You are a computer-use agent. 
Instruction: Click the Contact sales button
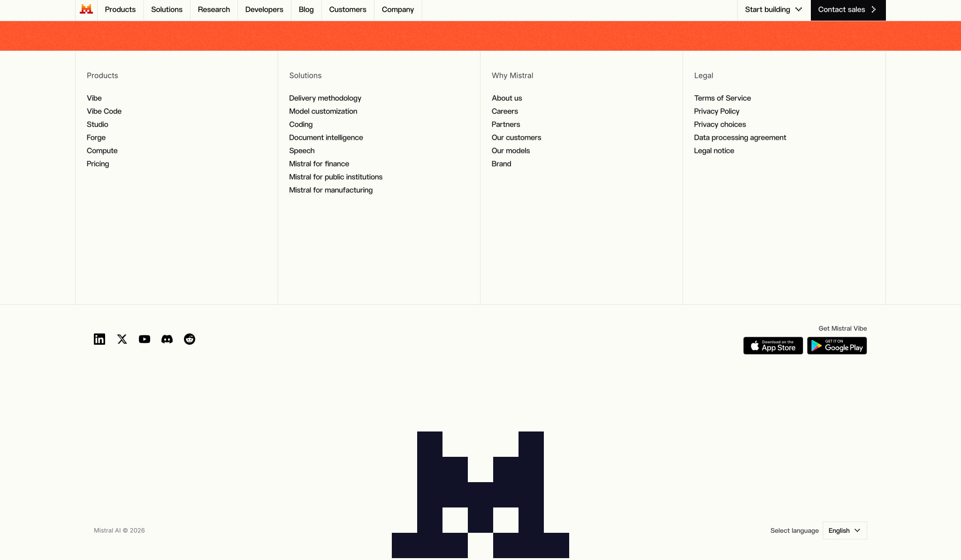pyautogui.click(x=848, y=10)
